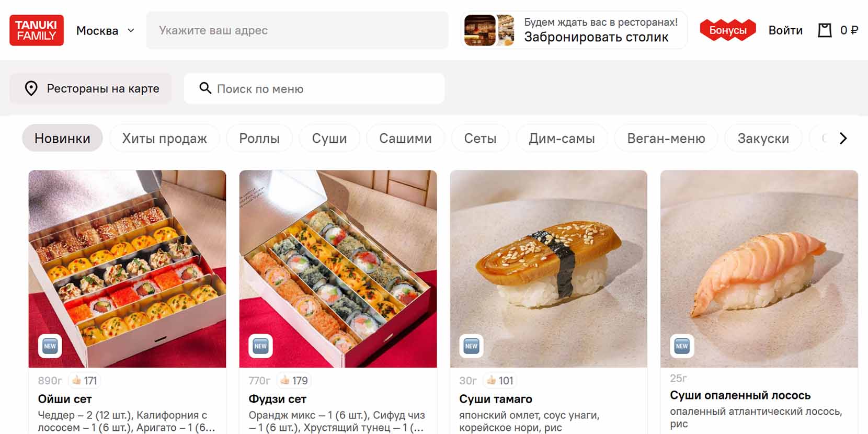Click the Укажите ваш адрес field

click(297, 30)
